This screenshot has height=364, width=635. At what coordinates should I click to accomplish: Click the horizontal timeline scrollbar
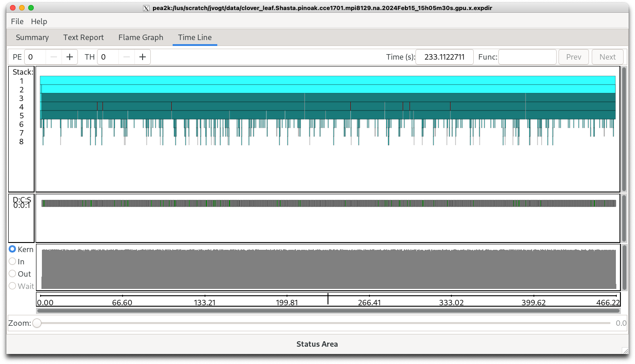click(x=328, y=311)
